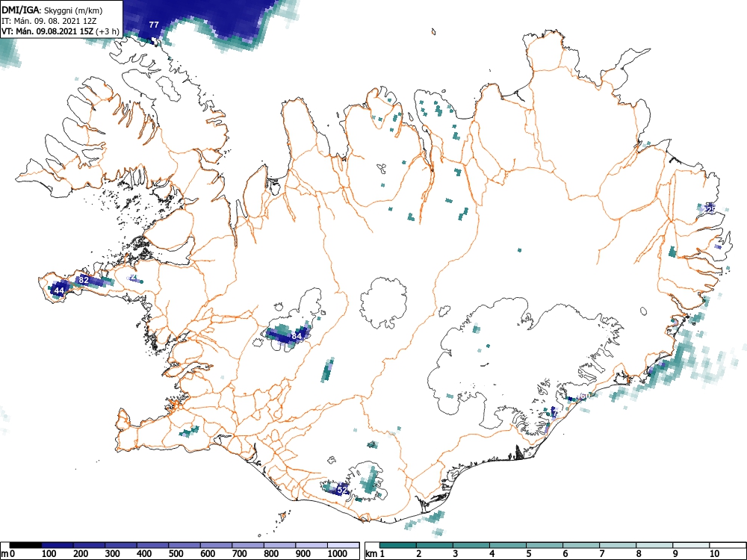Click the value label 60 on the map
Screen dimensions: 747x560
(585, 396)
